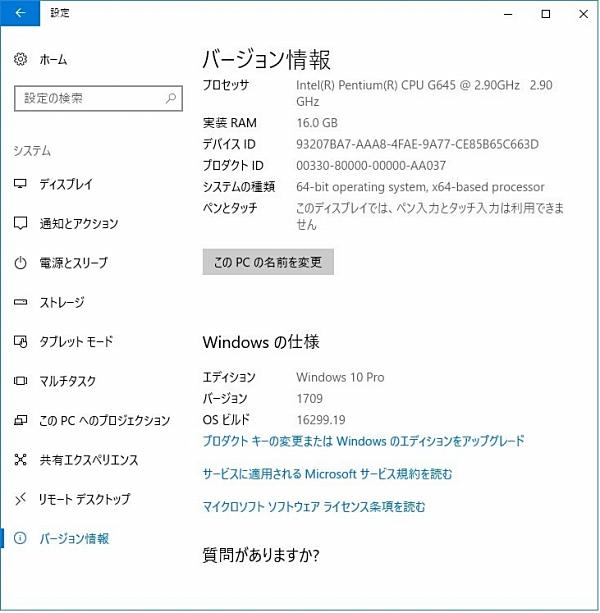Click the ディスプレイ monitor icon
The height and width of the screenshot is (613, 600).
21,185
